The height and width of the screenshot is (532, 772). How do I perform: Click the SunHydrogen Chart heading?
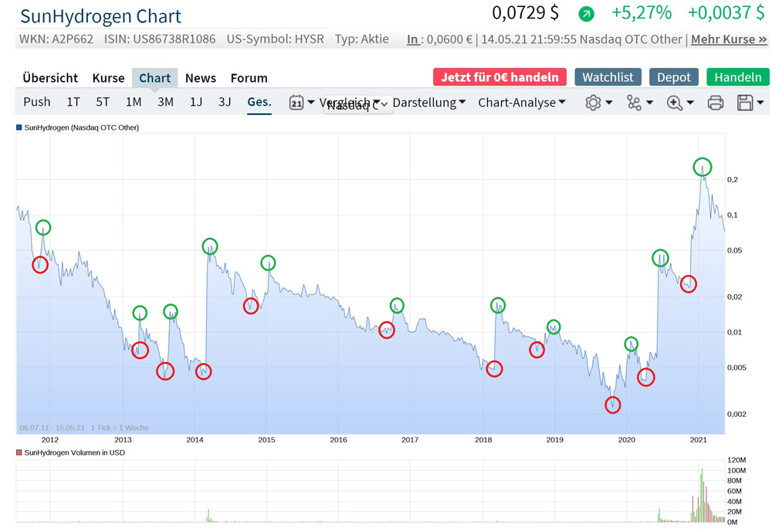100,16
